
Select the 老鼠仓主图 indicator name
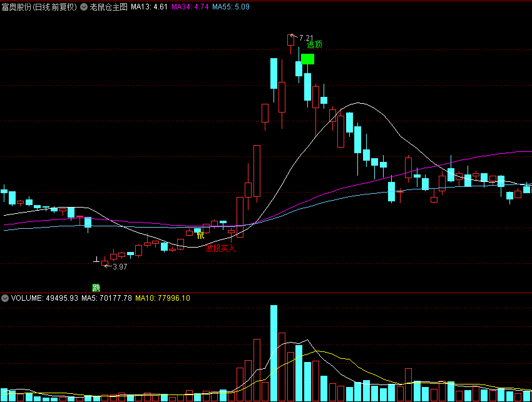point(108,7)
